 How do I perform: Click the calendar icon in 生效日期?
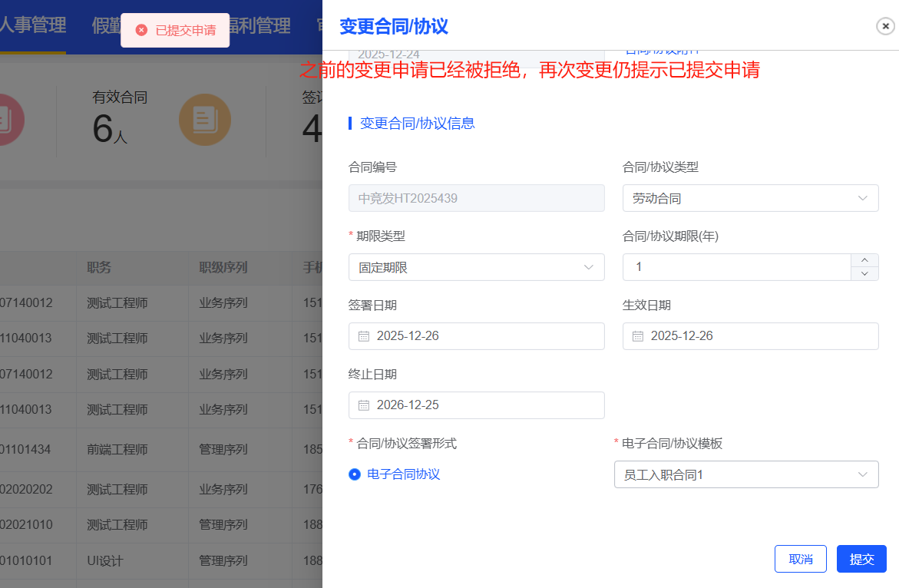tap(638, 336)
